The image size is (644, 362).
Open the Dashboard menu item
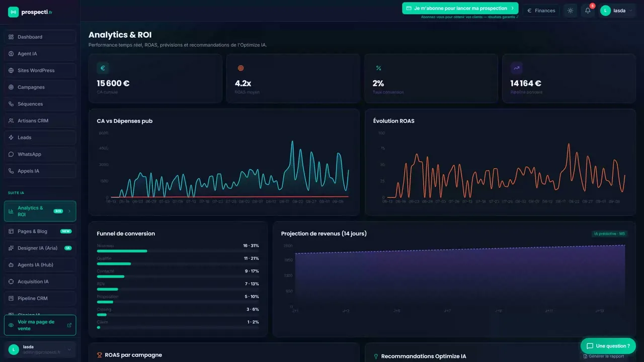pos(40,37)
